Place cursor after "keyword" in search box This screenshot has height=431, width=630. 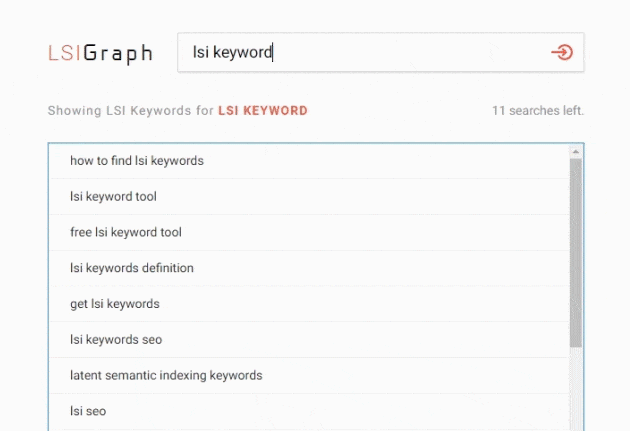[273, 52]
